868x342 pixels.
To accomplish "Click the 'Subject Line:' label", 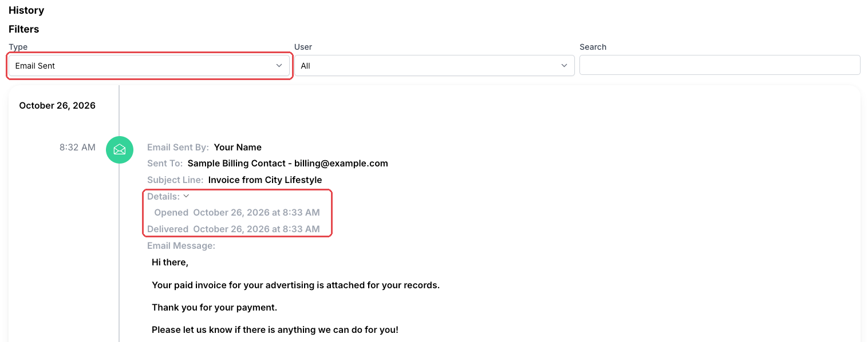I will pos(175,180).
